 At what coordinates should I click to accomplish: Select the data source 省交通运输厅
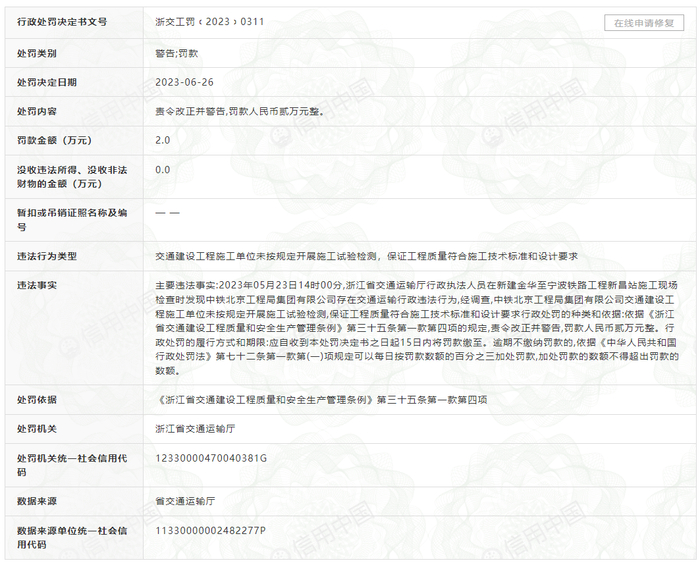coord(185,501)
